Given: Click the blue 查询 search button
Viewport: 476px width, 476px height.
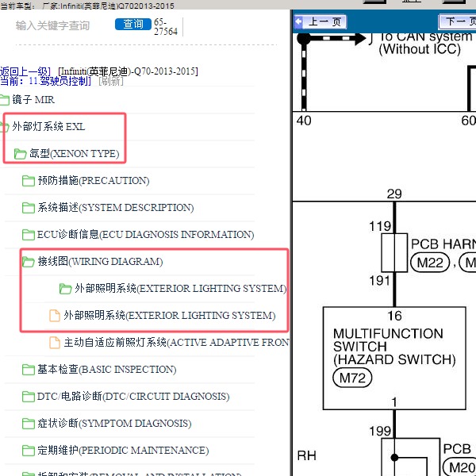Looking at the screenshot, I should 133,24.
